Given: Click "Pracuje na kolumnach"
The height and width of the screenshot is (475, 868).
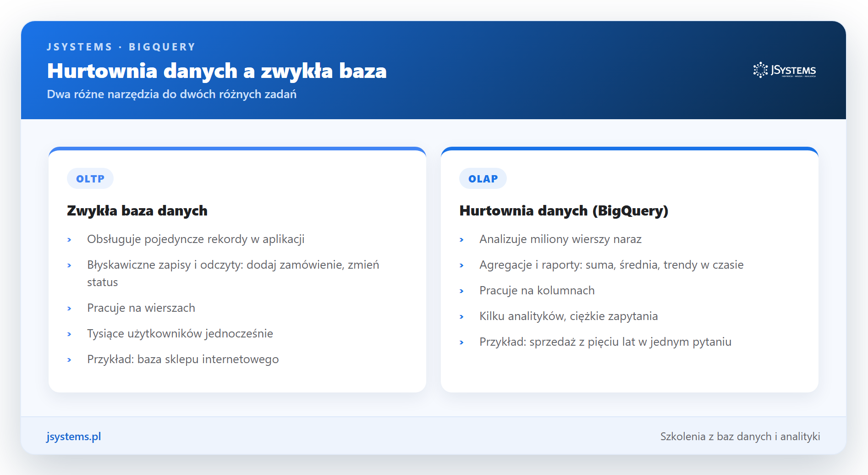Looking at the screenshot, I should click(x=537, y=291).
